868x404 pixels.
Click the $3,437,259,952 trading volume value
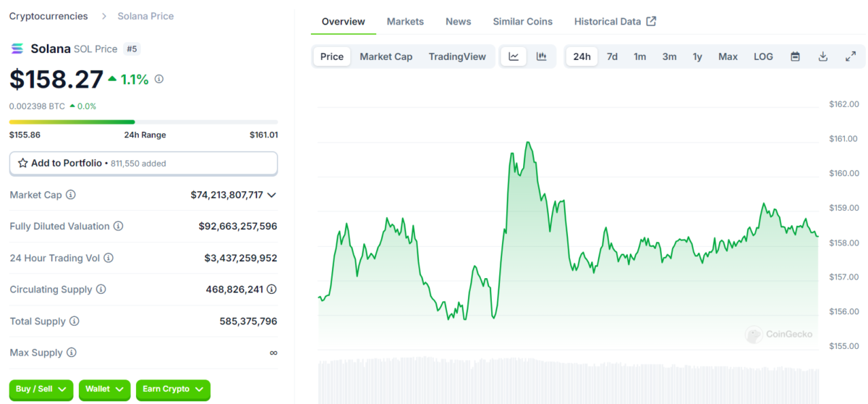coord(241,258)
